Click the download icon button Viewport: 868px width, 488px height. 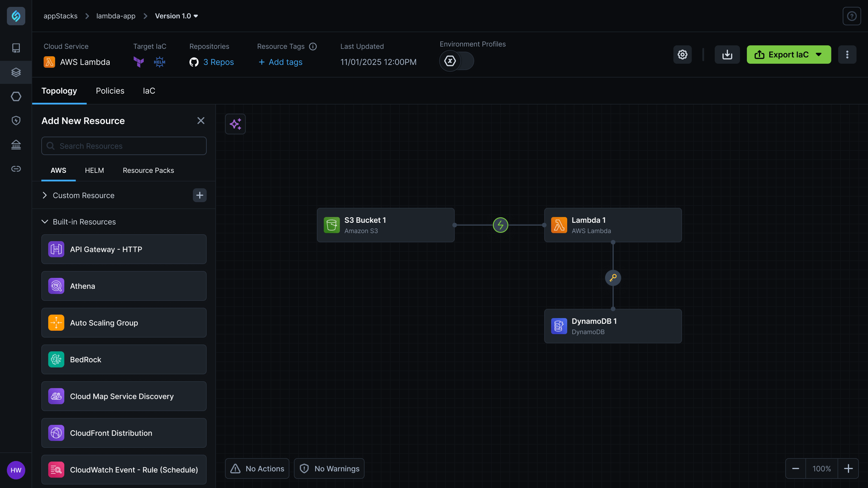coord(727,54)
